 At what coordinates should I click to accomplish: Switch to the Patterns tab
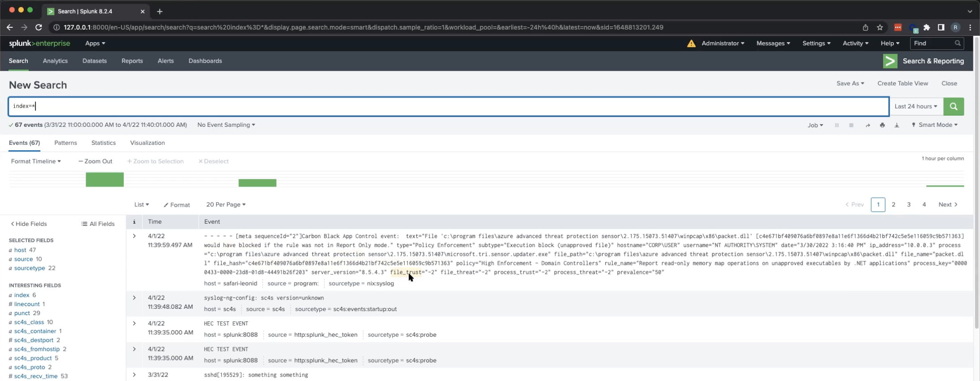[65, 143]
